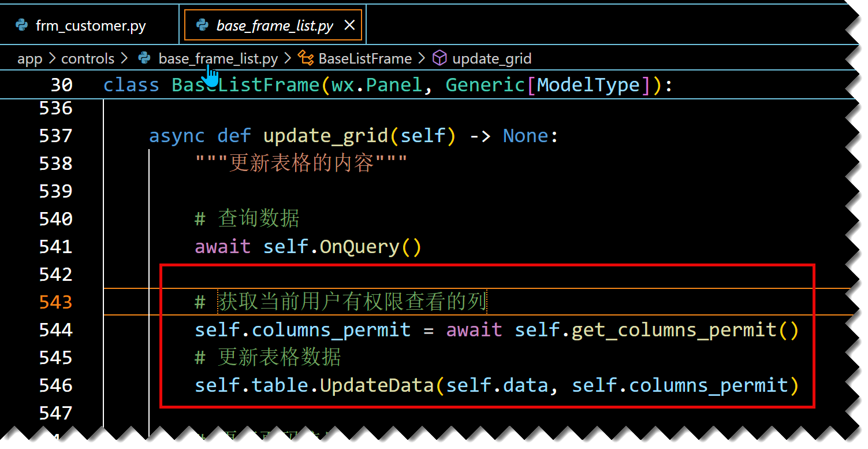The width and height of the screenshot is (868, 449).
Task: Expand the base_frame_list.py breadcrumb dropdown
Action: pos(218,59)
